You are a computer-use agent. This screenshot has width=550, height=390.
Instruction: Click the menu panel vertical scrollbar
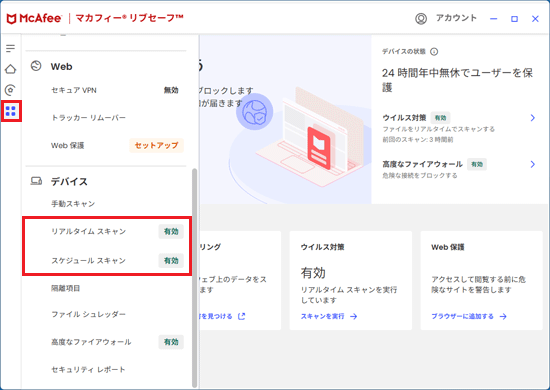pos(195,277)
